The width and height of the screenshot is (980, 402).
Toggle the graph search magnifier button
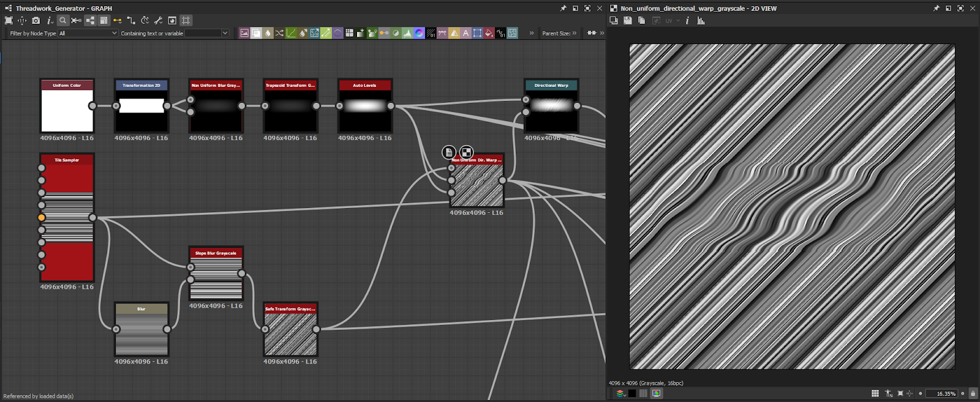point(62,21)
